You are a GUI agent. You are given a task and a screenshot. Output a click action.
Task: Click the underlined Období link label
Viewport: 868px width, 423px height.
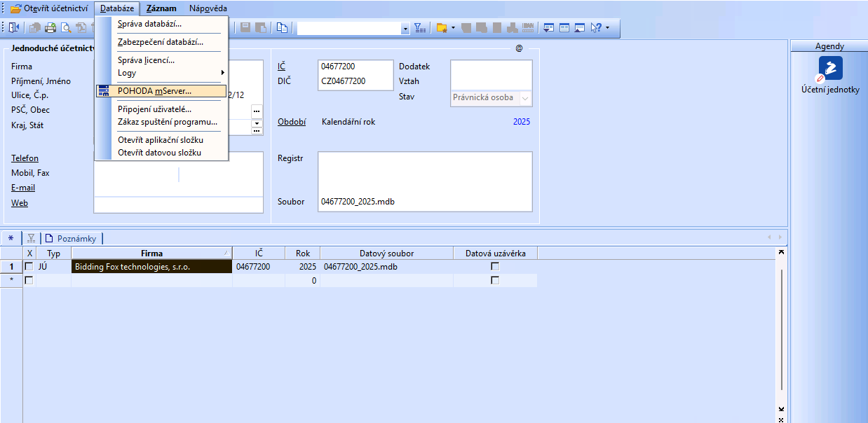292,122
